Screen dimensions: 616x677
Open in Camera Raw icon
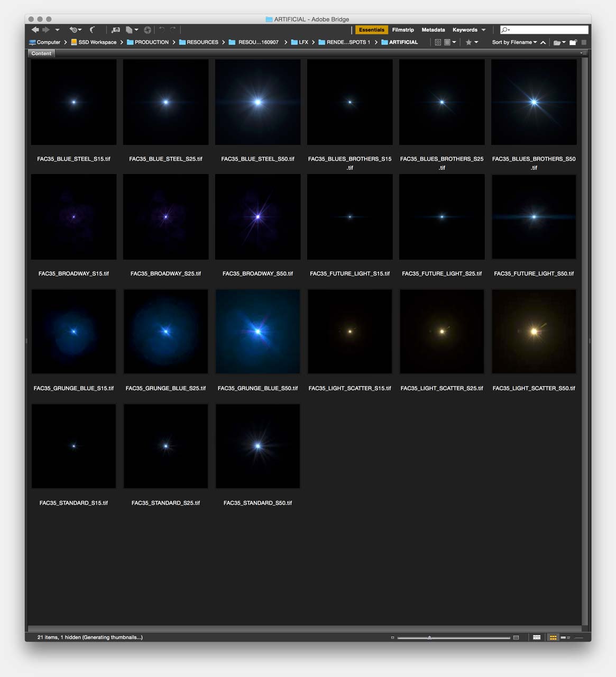(x=148, y=30)
